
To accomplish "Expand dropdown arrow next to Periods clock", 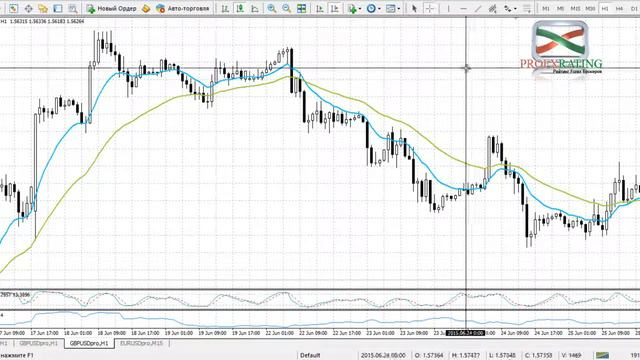I will [379, 9].
